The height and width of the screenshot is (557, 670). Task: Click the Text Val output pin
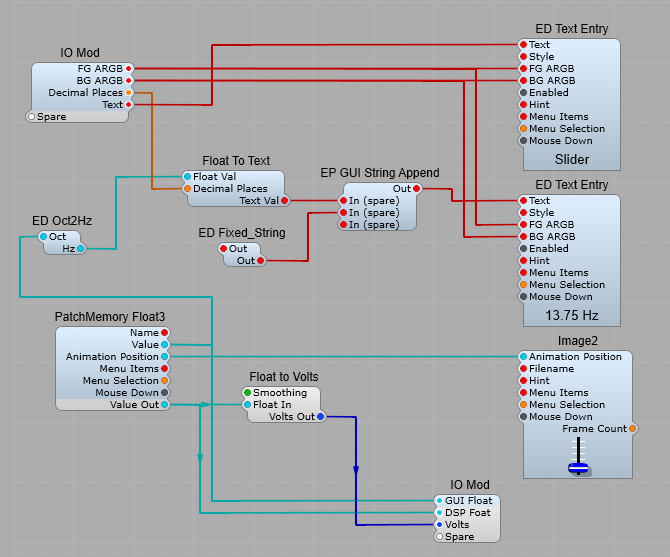point(284,201)
